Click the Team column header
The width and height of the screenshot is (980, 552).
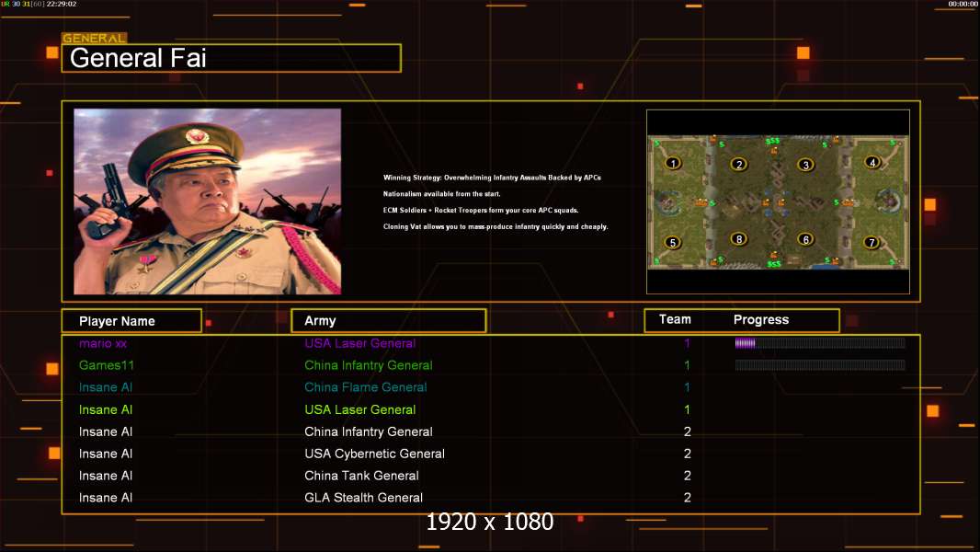coord(675,319)
